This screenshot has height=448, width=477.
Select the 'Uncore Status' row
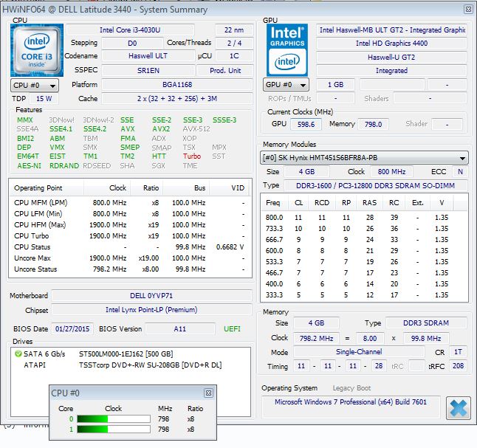(130, 269)
